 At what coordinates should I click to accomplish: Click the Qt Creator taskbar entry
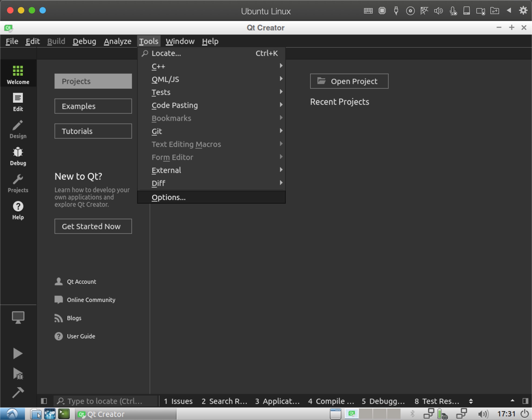(x=126, y=414)
